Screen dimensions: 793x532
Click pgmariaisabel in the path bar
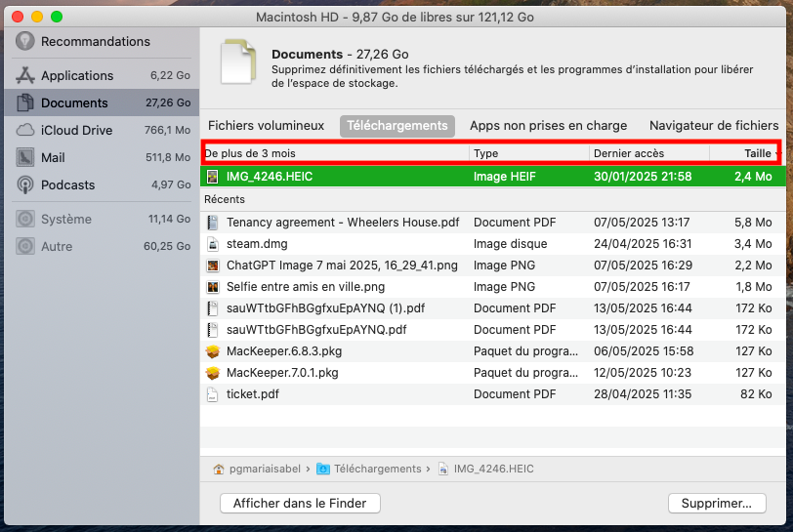tap(265, 470)
